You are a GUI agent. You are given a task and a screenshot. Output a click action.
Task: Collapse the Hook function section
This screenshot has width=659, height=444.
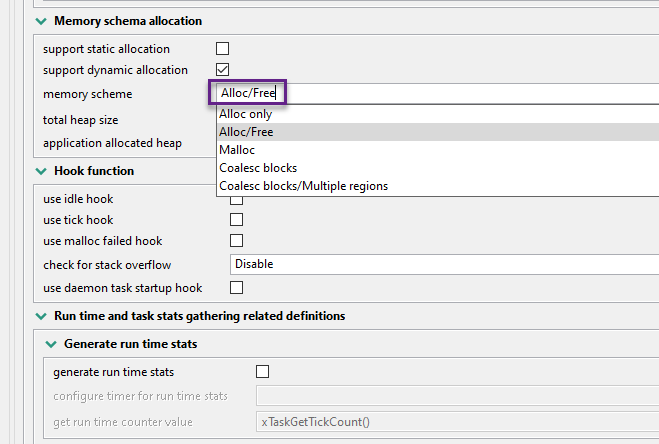tap(40, 171)
